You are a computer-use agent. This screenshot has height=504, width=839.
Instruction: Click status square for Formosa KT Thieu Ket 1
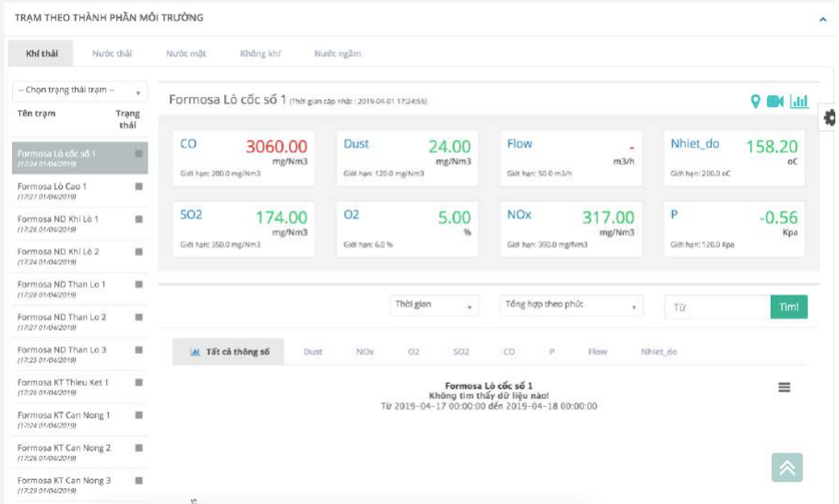pyautogui.click(x=138, y=382)
